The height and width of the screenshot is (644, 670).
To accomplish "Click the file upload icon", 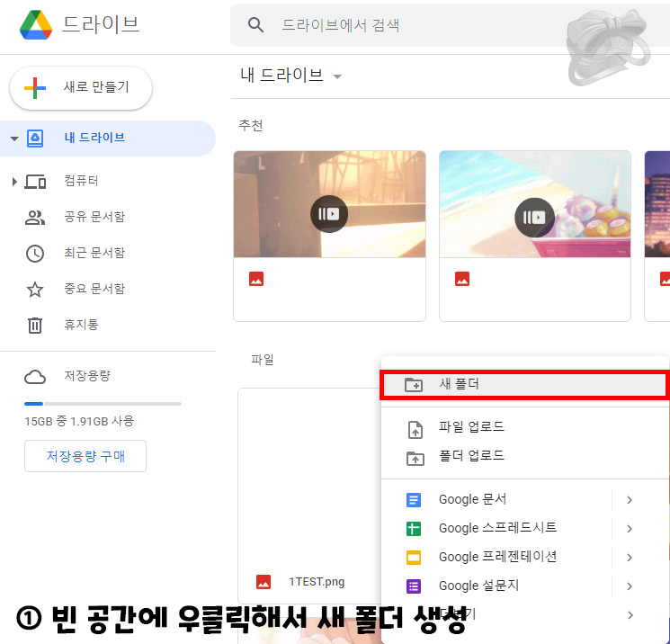I will 415,429.
